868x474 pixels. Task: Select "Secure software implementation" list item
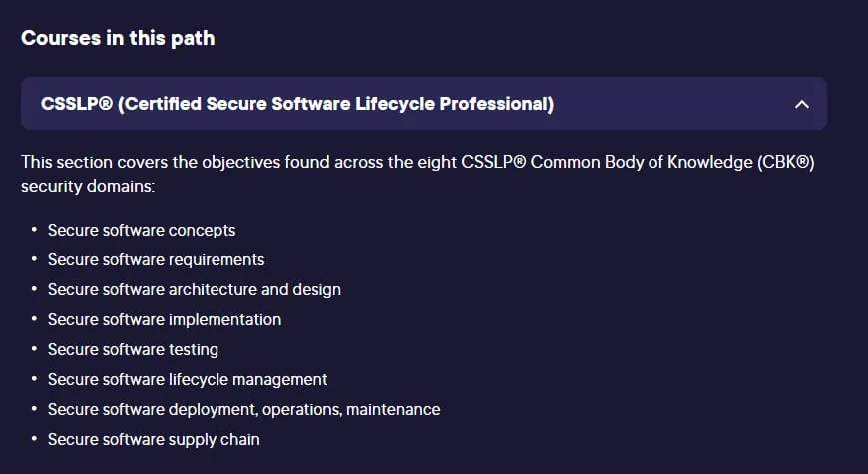tap(165, 319)
